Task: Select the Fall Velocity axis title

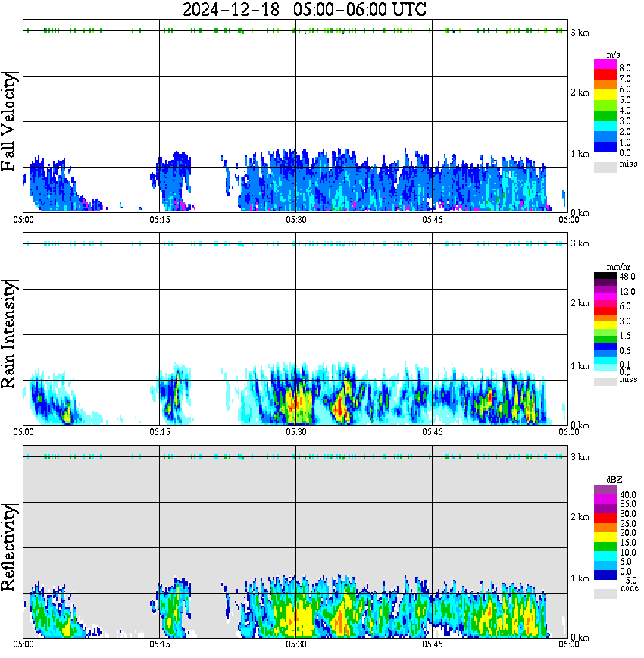Action: (x=9, y=121)
